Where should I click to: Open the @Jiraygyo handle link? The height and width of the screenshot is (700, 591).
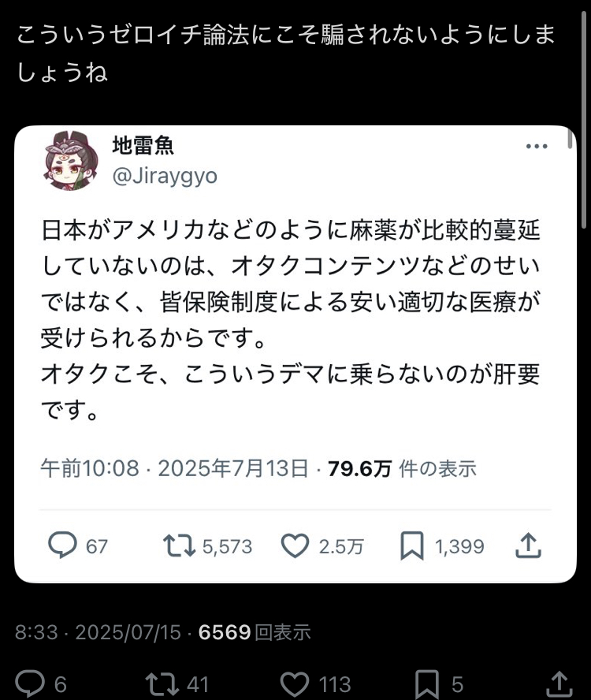(165, 176)
